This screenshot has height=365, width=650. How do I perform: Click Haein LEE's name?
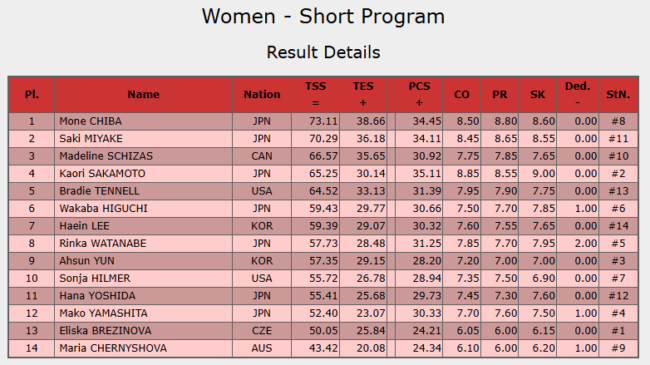[x=85, y=226]
